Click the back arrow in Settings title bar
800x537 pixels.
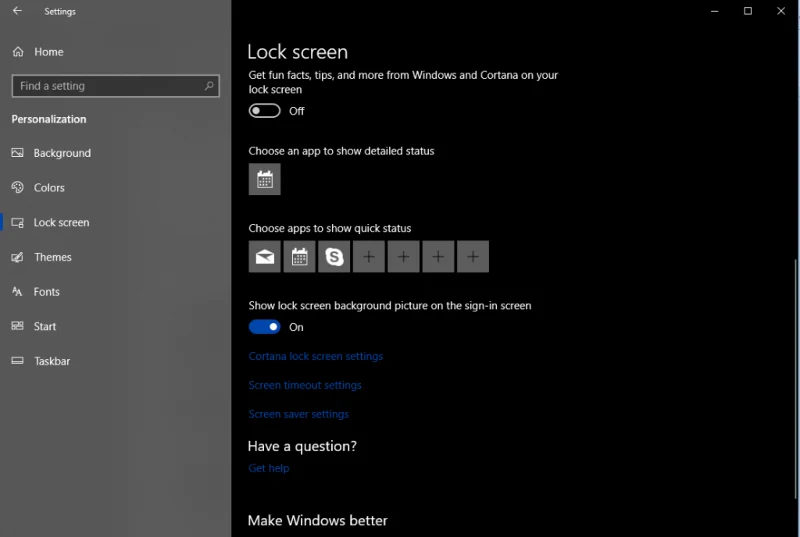[x=17, y=12]
